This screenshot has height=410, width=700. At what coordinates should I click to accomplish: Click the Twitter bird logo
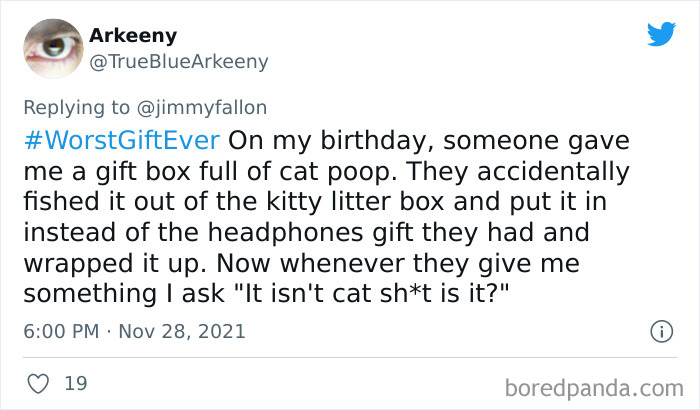(661, 34)
